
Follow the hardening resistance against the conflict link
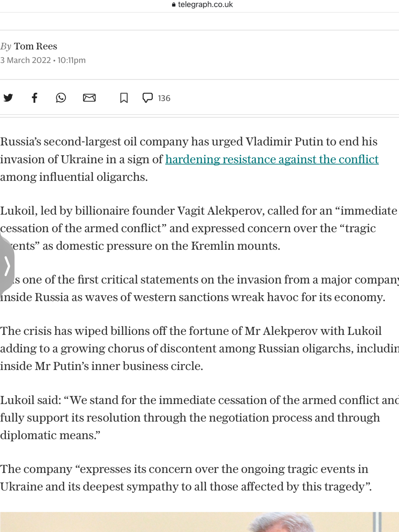coord(272,159)
